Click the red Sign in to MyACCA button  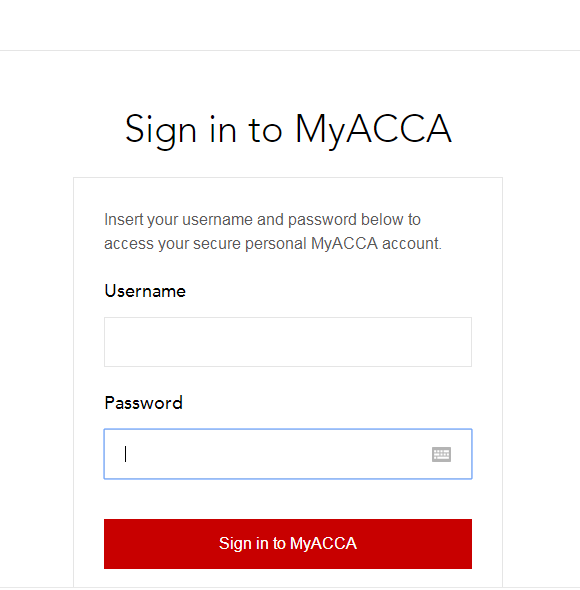pos(288,544)
